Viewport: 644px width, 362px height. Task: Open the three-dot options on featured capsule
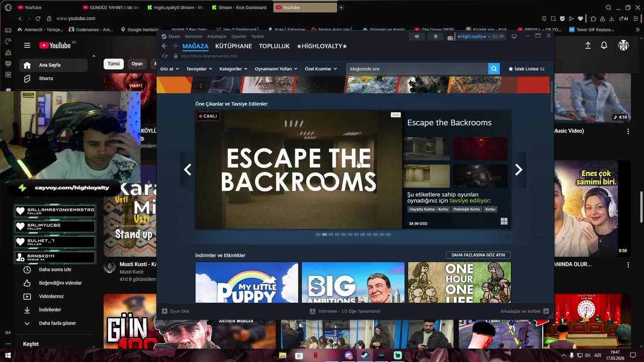click(395, 115)
